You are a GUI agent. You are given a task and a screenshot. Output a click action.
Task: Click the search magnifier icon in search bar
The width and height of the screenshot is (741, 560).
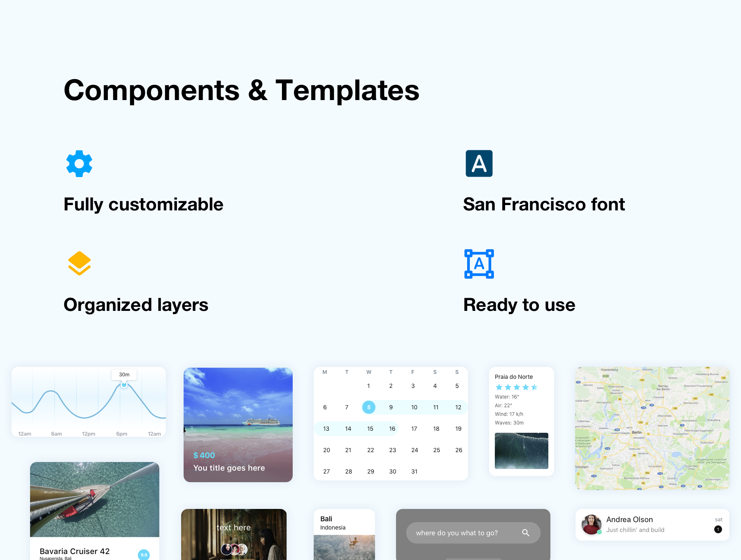[x=526, y=533]
